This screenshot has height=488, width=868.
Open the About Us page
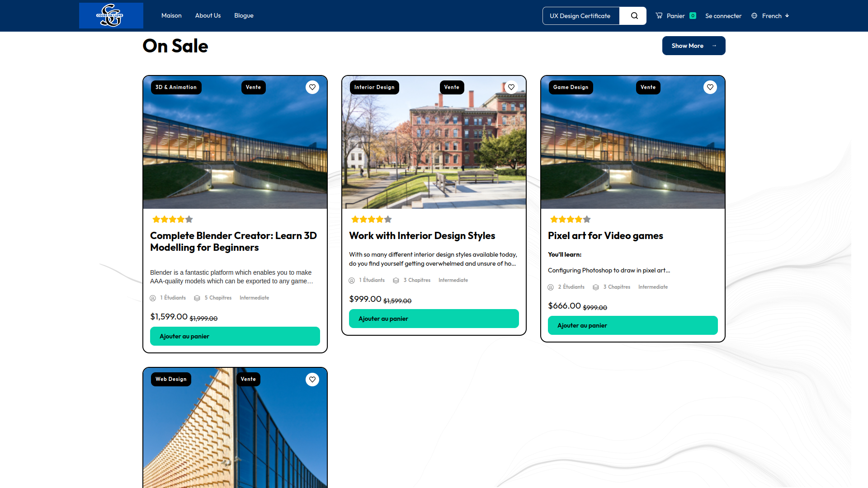tap(208, 16)
